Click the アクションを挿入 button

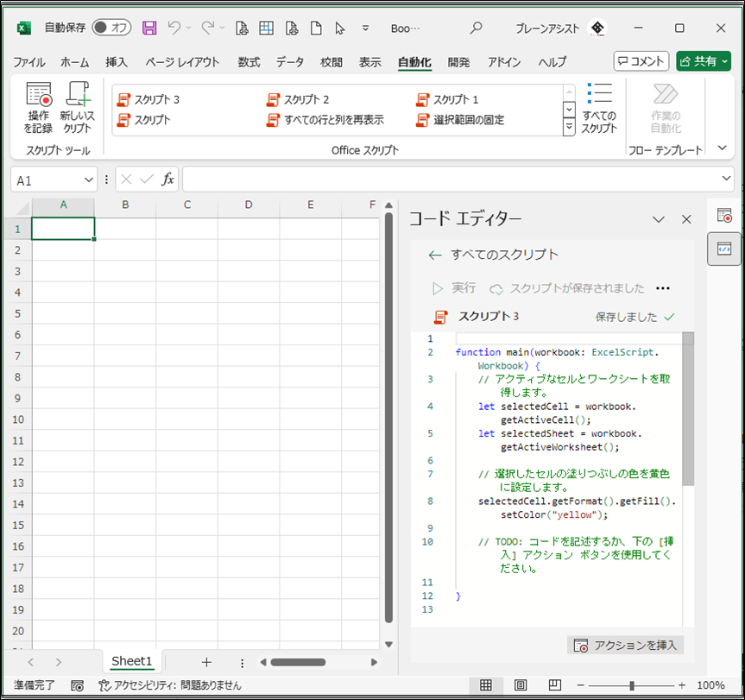pos(625,646)
